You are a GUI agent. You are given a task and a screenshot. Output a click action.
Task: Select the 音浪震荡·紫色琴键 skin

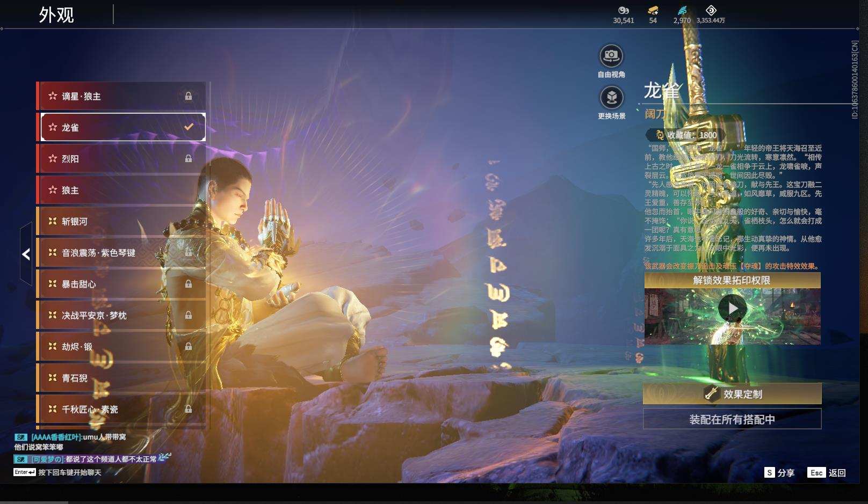point(122,252)
